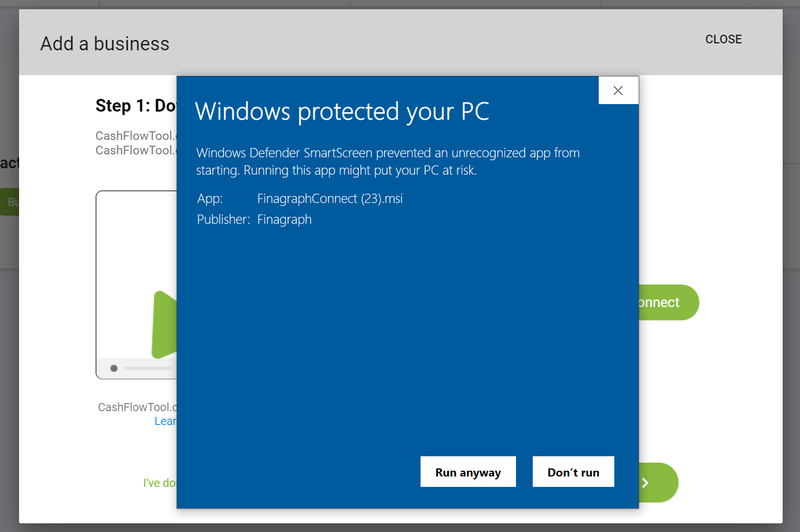Play the green video play button
800x532 pixels.
click(x=164, y=325)
